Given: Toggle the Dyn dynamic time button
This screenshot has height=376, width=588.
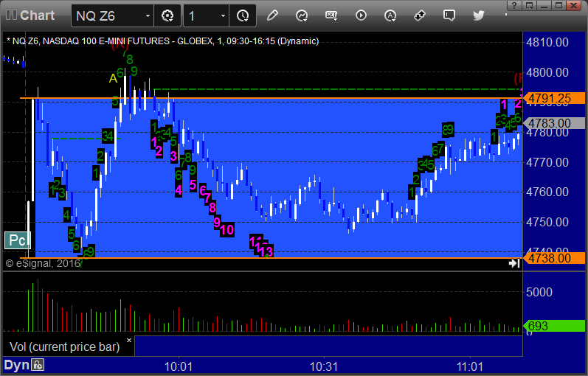Looking at the screenshot, I should click(16, 365).
